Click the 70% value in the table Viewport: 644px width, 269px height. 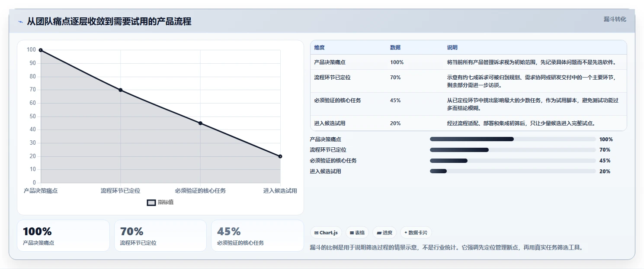click(395, 78)
